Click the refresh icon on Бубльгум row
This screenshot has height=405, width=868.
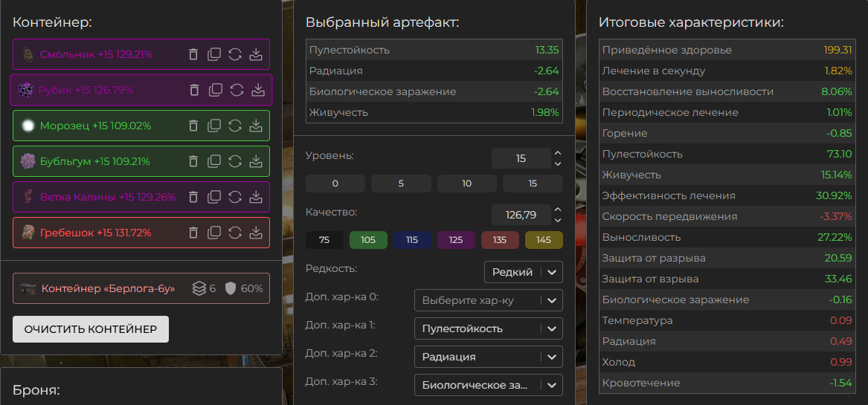coord(235,161)
